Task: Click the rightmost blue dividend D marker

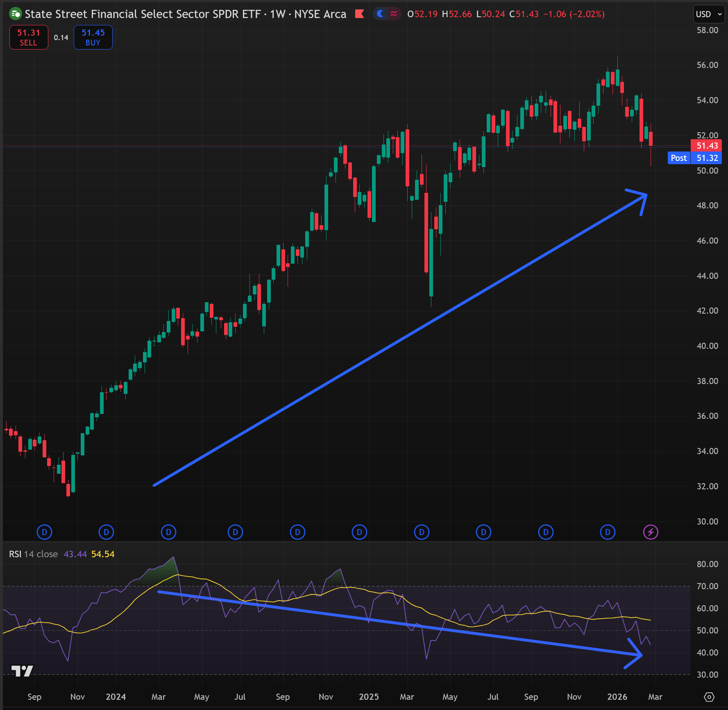Action: pos(608,532)
